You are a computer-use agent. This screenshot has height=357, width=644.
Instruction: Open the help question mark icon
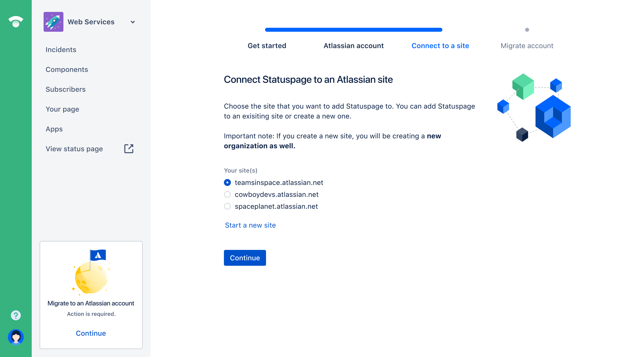16,315
